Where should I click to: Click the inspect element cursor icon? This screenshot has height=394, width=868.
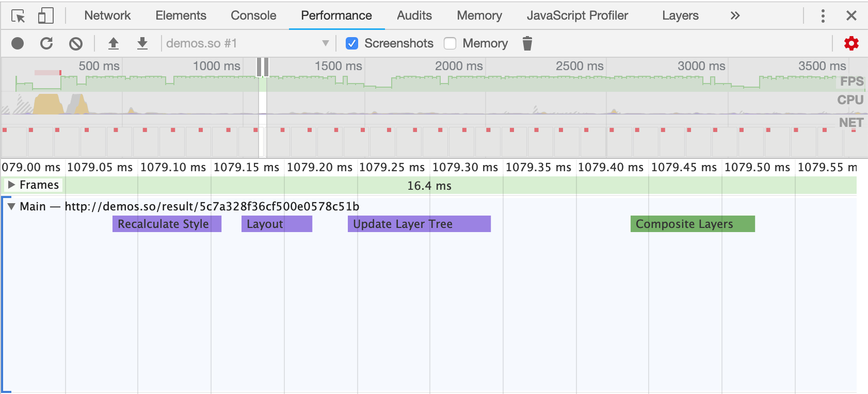click(18, 16)
